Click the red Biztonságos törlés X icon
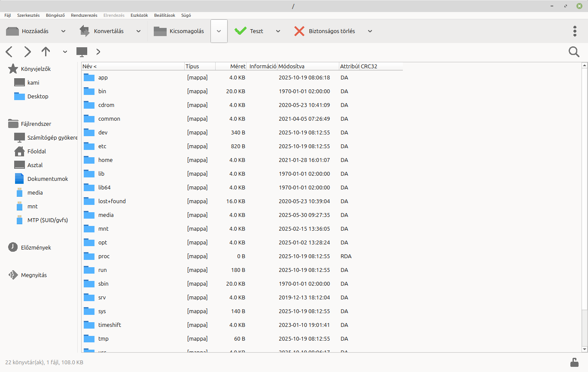588x372 pixels. [299, 31]
